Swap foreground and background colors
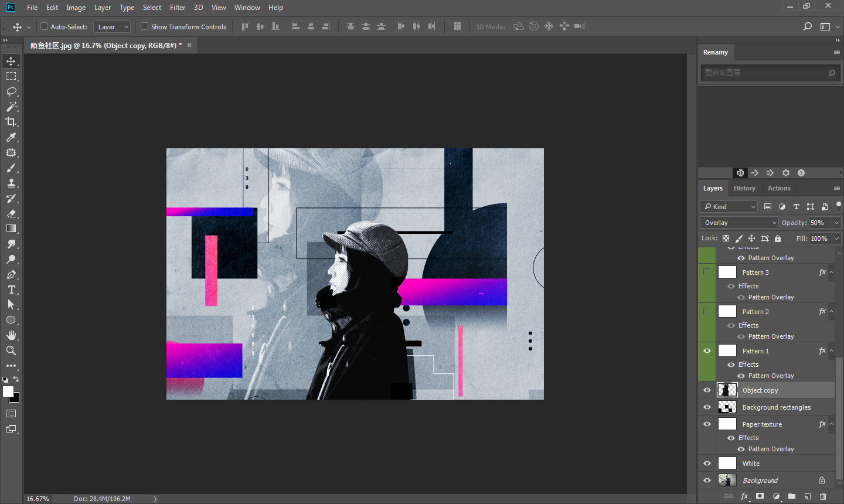The height and width of the screenshot is (504, 844). [16, 380]
